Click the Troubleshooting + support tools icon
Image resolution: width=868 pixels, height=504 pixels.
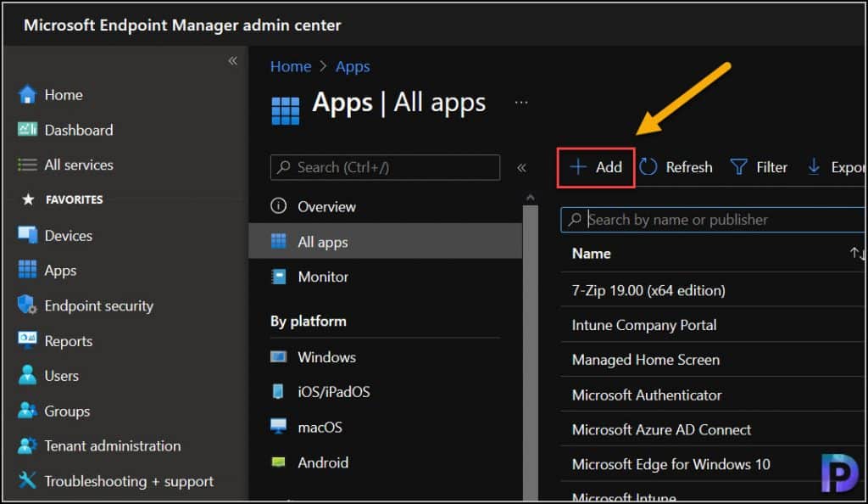coord(27,480)
